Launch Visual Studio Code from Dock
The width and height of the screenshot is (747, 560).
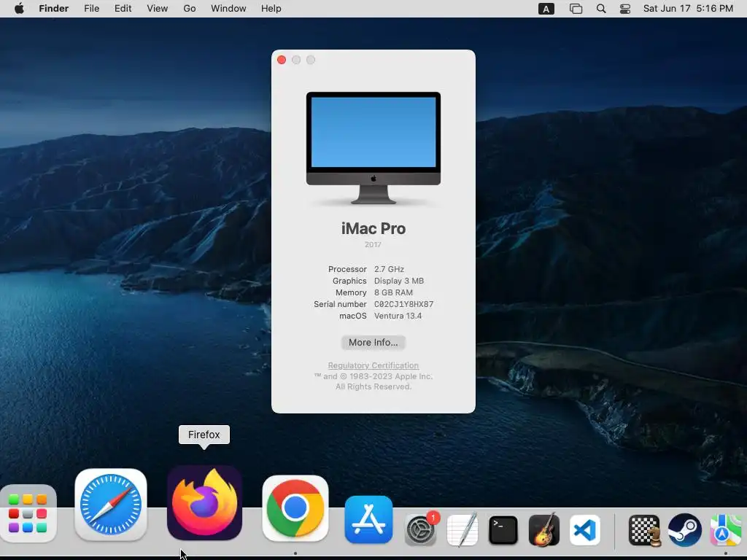coord(585,529)
